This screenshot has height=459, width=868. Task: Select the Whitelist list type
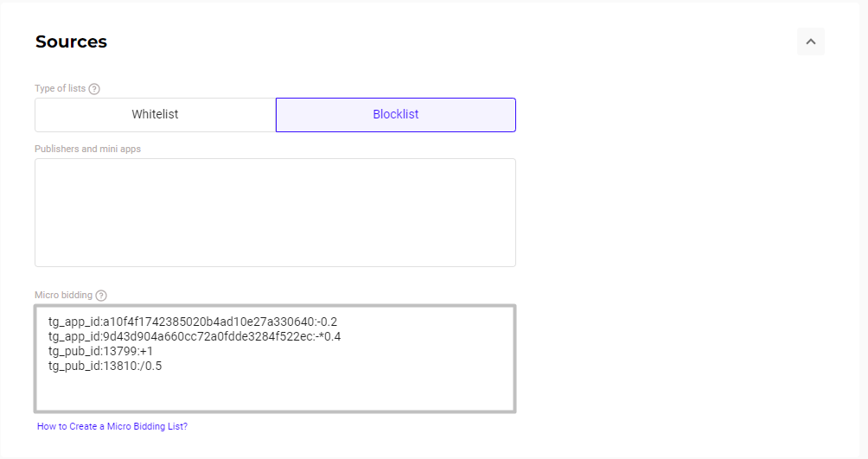click(x=155, y=115)
